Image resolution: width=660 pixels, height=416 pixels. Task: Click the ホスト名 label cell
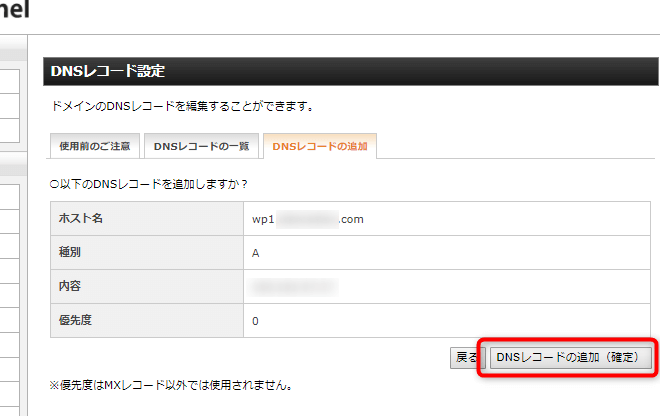(146, 219)
